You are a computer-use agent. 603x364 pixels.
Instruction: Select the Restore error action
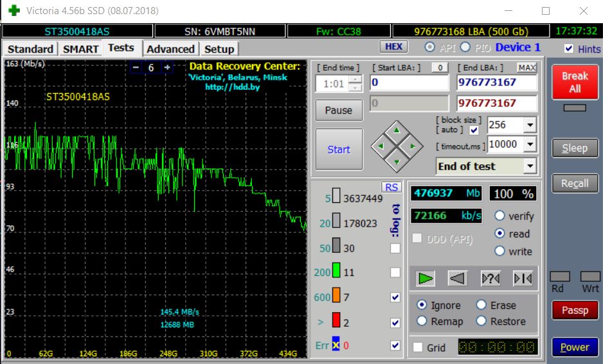point(482,321)
